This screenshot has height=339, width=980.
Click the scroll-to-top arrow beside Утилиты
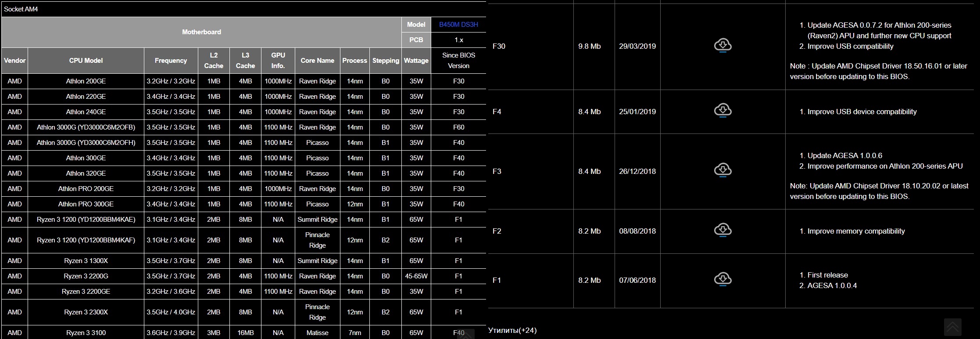952,327
